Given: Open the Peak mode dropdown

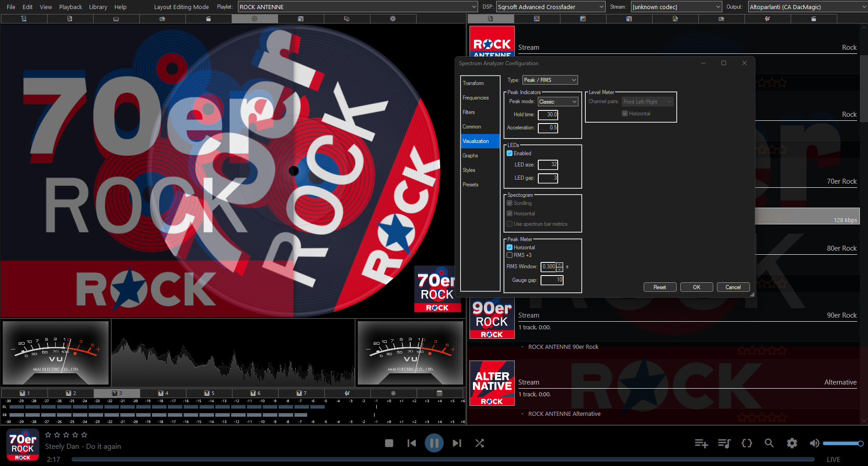Looking at the screenshot, I should point(558,102).
